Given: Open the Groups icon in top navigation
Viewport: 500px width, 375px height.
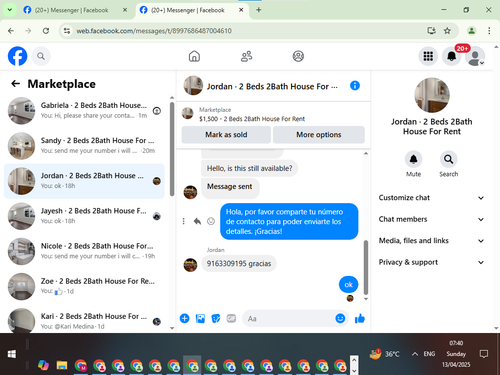Looking at the screenshot, I should 298,56.
